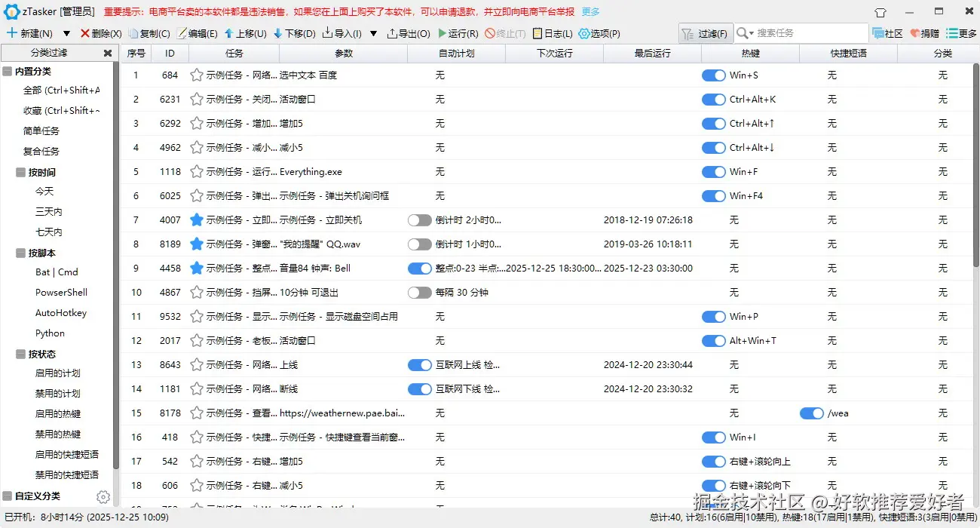Collapse the 自定义分类 tree group

(8, 496)
